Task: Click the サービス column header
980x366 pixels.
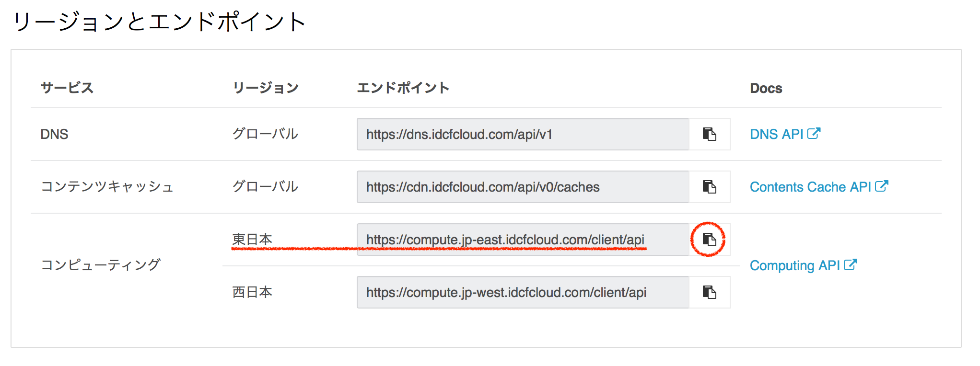Action: click(x=67, y=88)
